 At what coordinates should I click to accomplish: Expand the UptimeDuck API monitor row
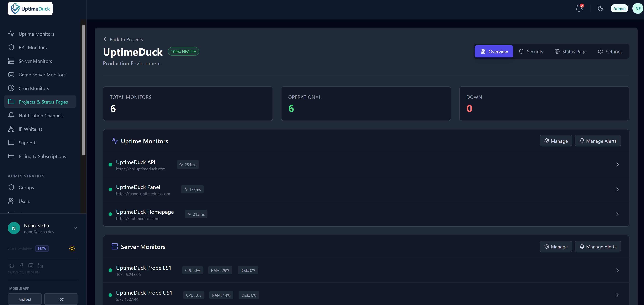pos(617,164)
